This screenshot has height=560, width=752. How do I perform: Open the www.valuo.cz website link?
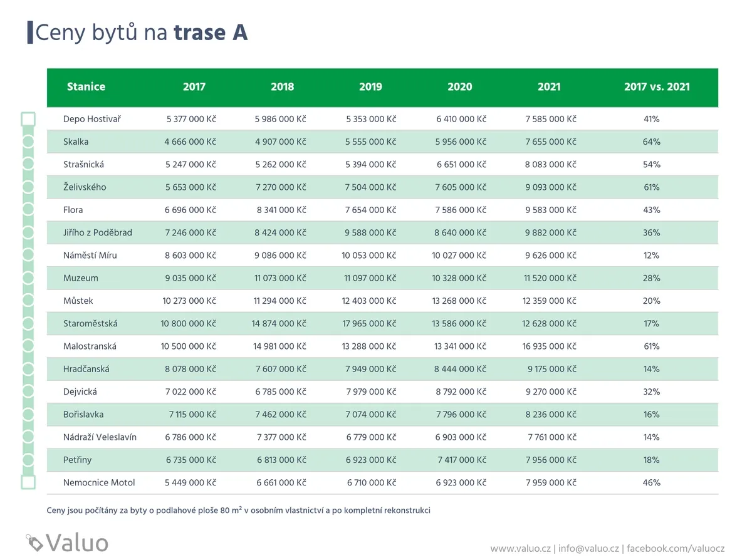coord(520,548)
